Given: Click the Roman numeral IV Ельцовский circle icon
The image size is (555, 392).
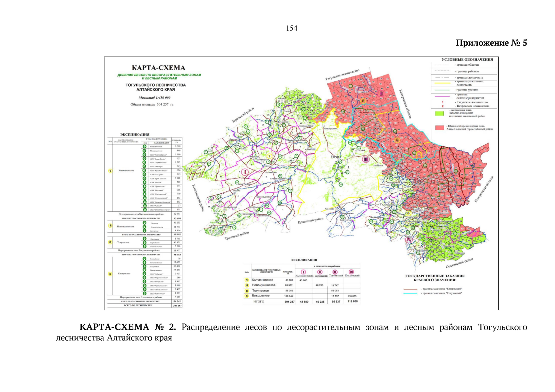Looking at the screenshot, I should [352, 272].
